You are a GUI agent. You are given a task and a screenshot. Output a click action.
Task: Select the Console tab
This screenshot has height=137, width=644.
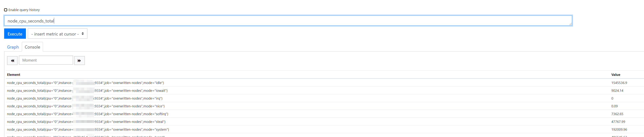point(32,47)
